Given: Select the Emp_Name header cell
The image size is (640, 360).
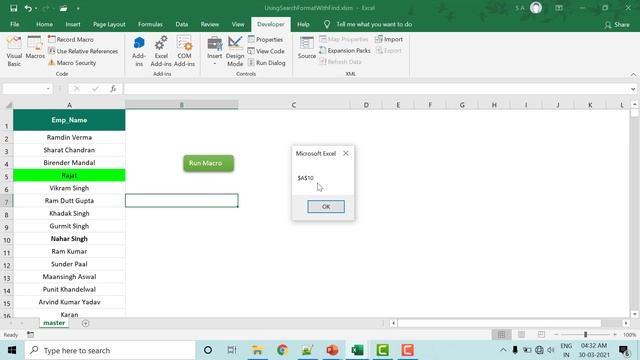Looking at the screenshot, I should click(69, 120).
